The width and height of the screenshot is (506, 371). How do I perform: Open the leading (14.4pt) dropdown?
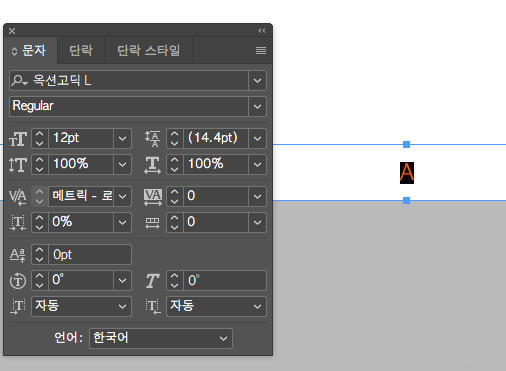tap(257, 138)
